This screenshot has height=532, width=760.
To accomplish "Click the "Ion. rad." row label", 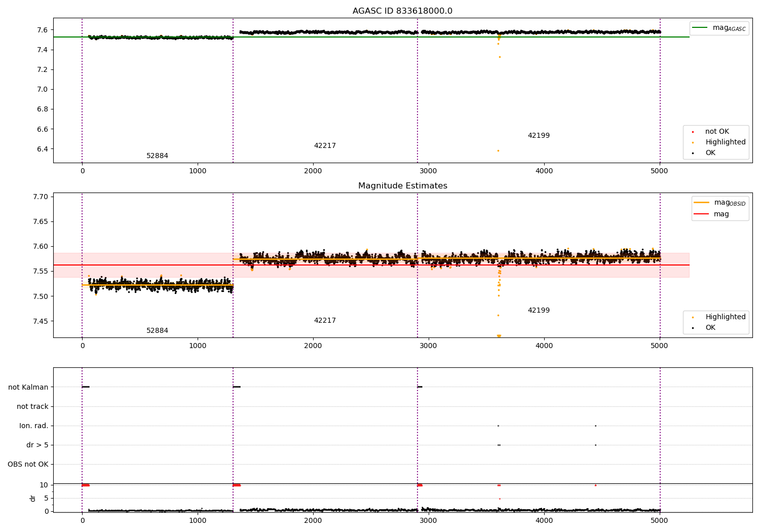I will point(34,426).
